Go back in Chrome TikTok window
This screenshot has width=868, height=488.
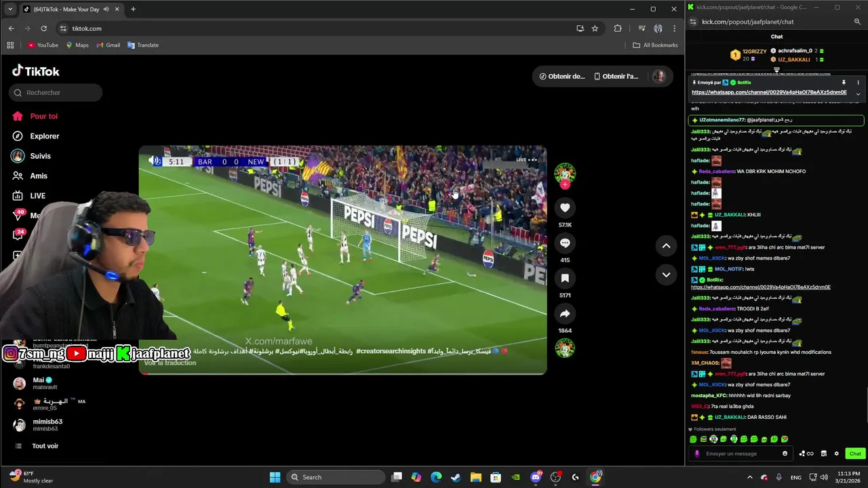(11, 28)
